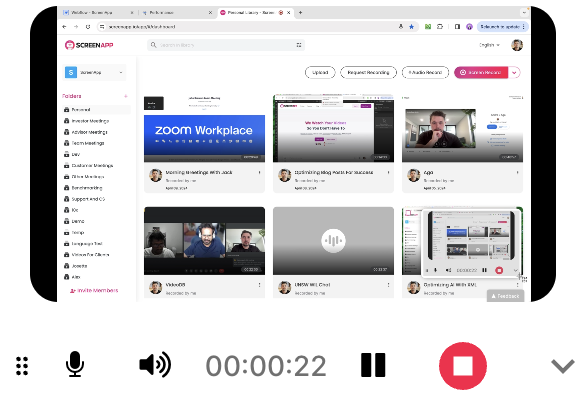Expand the Screen Record dropdown arrow
Image resolution: width=588 pixels, height=402 pixels.
pyautogui.click(x=514, y=73)
